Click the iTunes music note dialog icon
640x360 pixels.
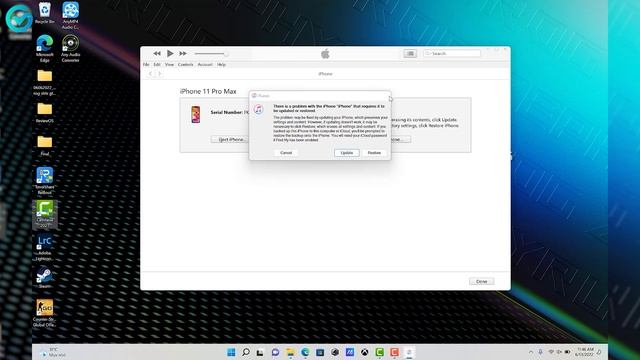point(259,109)
